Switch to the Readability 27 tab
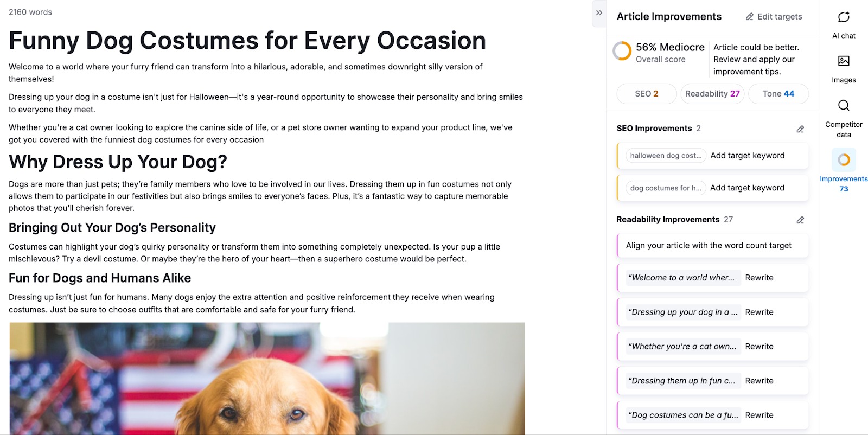The height and width of the screenshot is (435, 868). click(712, 94)
